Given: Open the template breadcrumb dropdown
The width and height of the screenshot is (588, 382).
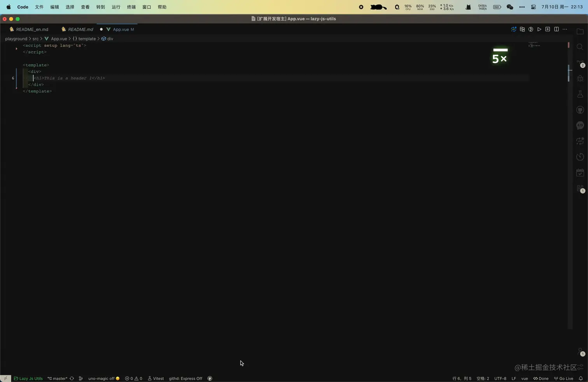Looking at the screenshot, I should coord(87,39).
